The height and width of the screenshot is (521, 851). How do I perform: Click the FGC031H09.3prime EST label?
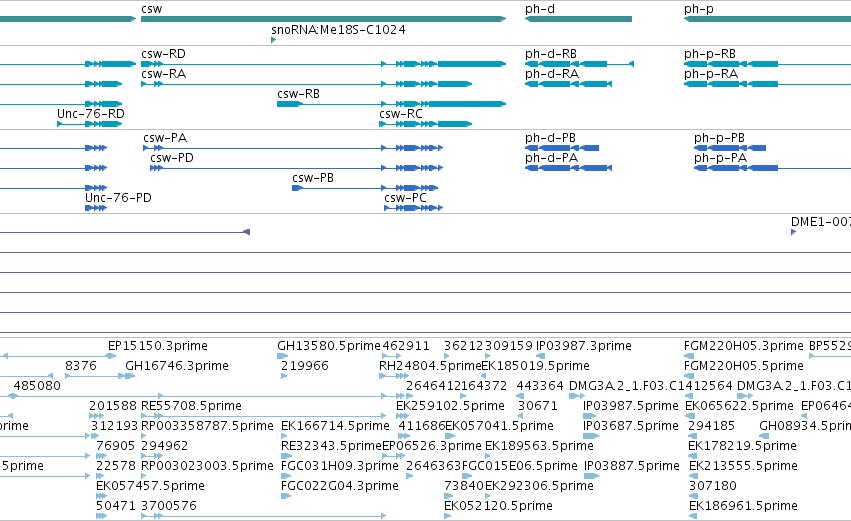point(340,467)
